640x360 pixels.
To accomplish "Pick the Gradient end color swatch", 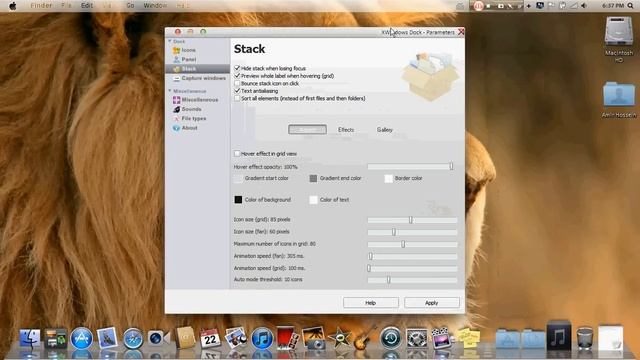I will click(313, 178).
